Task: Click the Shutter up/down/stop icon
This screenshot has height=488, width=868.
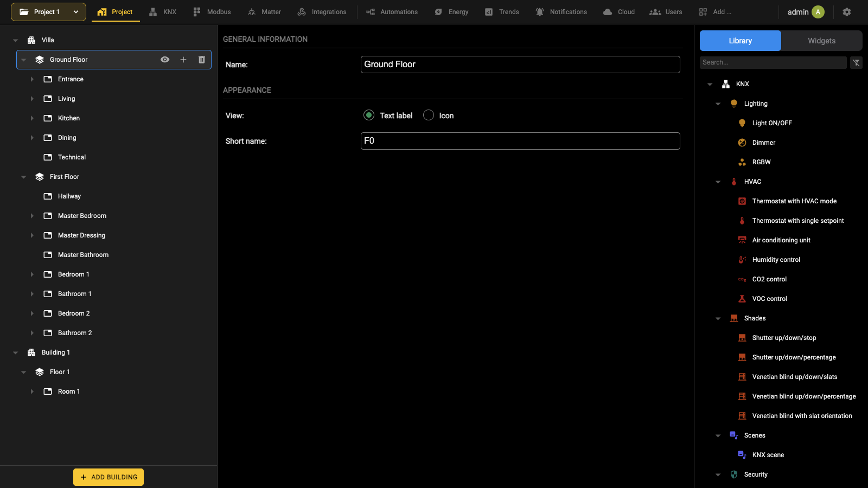Action: tap(742, 338)
